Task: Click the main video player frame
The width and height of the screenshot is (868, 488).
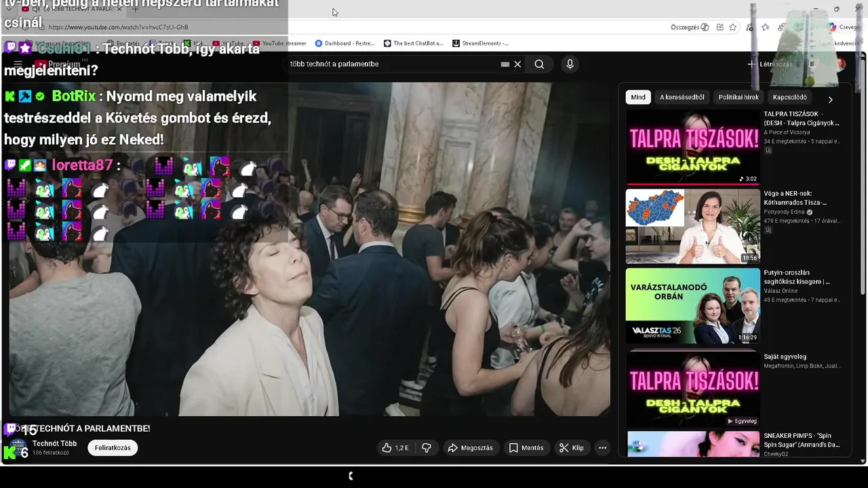Action: (x=309, y=249)
